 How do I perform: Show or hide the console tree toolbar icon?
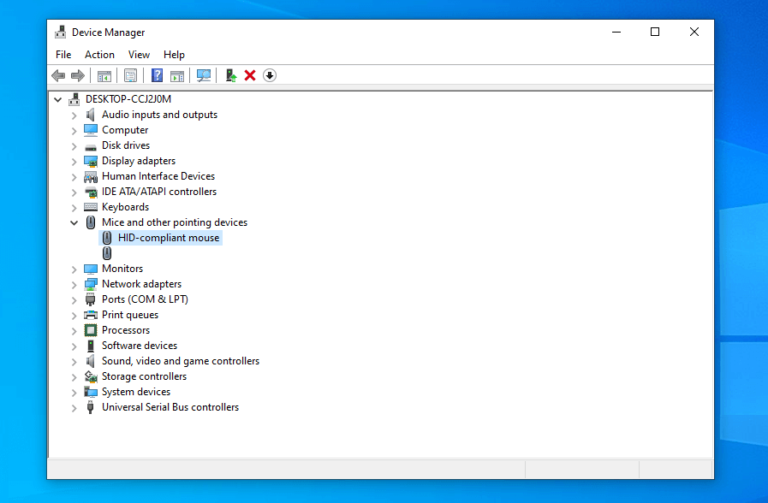(x=104, y=75)
